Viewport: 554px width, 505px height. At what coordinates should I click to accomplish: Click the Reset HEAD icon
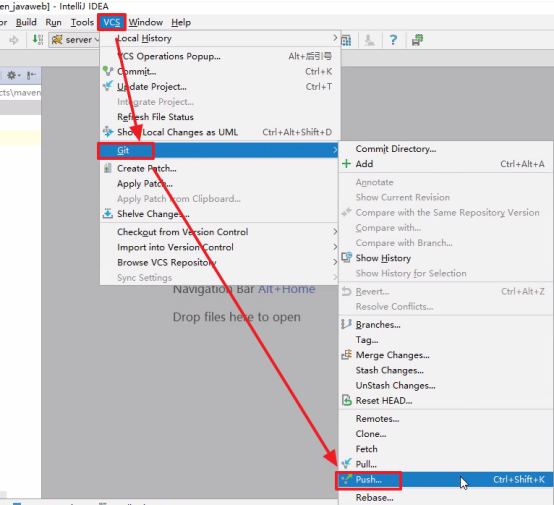click(x=347, y=400)
